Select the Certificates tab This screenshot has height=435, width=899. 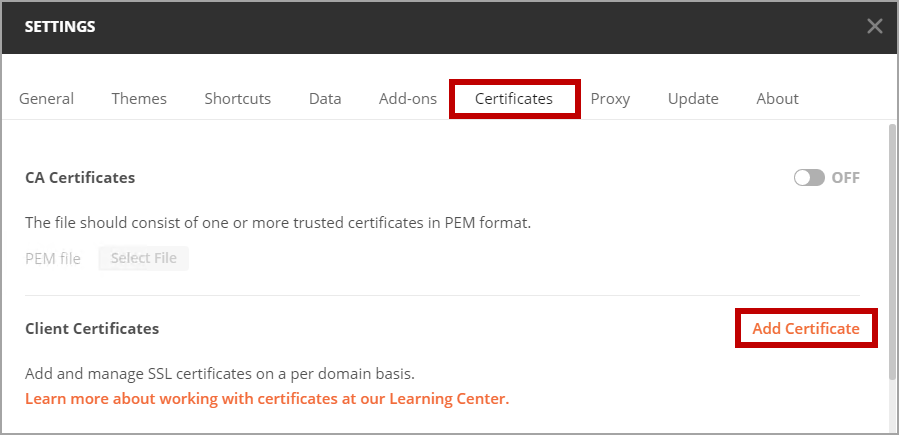click(514, 99)
